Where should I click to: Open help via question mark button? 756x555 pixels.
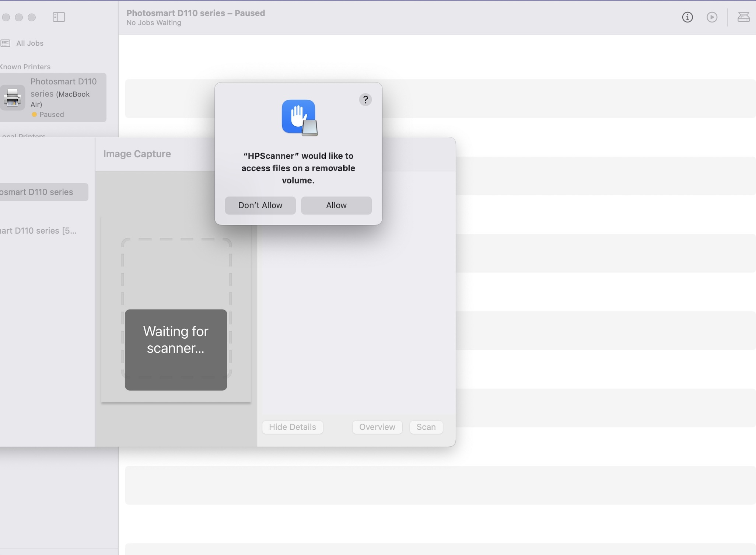[x=365, y=100]
